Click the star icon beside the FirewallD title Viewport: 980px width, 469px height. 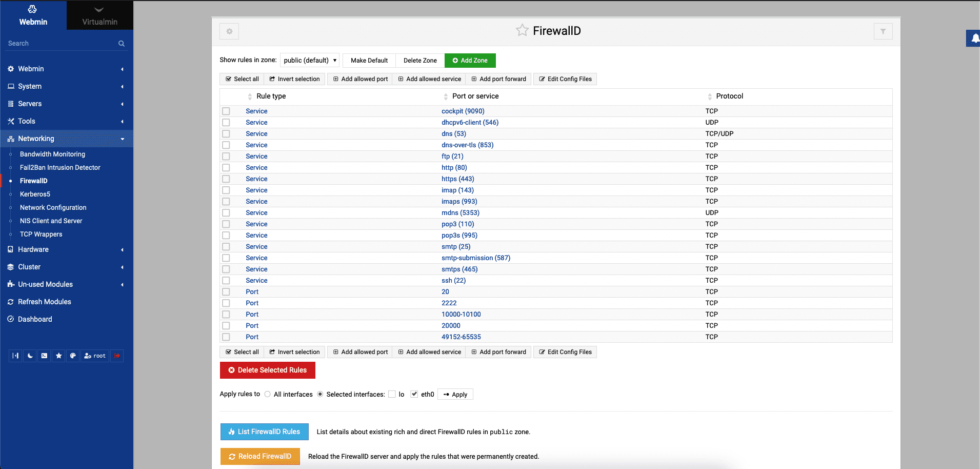click(522, 31)
